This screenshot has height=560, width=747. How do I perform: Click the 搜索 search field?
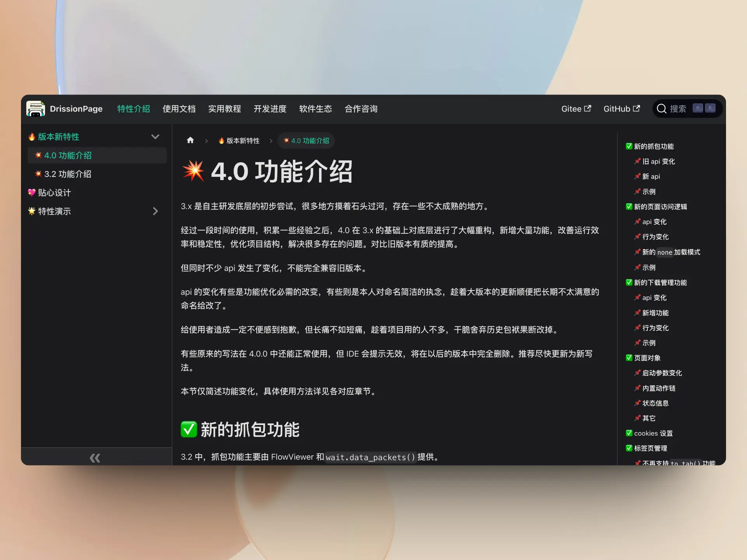click(x=678, y=109)
